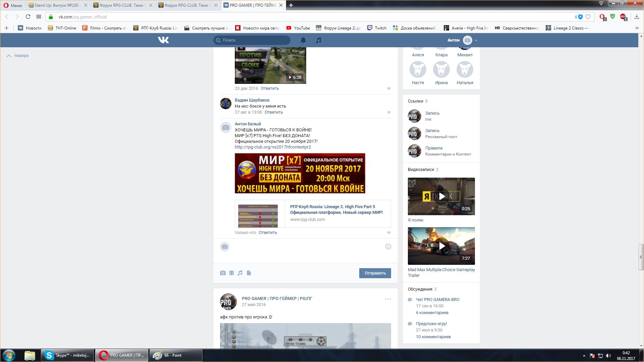The width and height of the screenshot is (644, 362).
Task: Attach a photo via camera icon
Action: click(x=223, y=273)
